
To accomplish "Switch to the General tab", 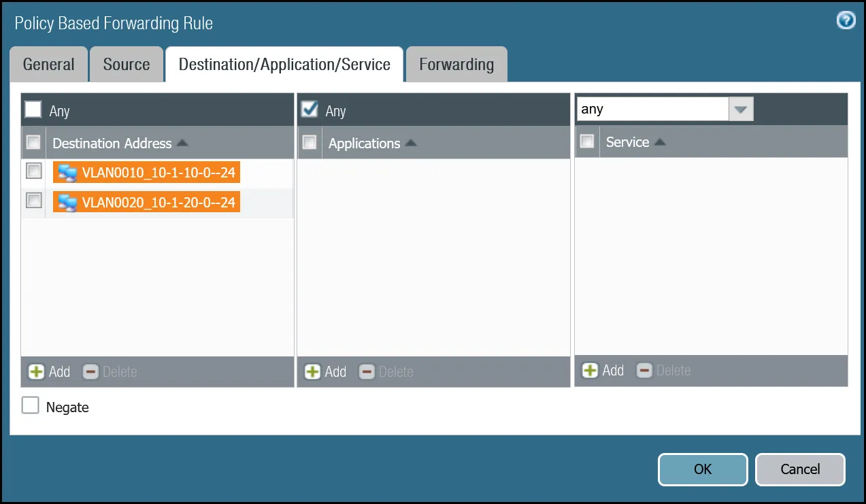I will [48, 64].
